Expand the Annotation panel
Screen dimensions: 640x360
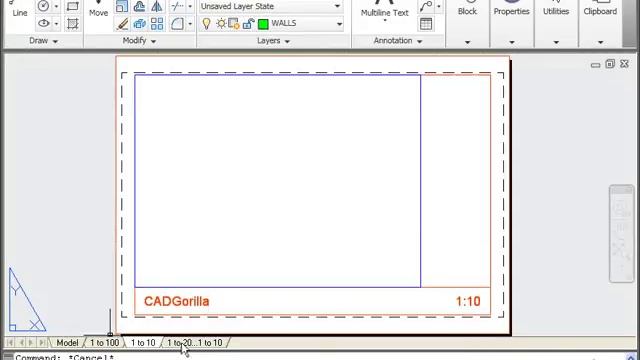tap(398, 41)
